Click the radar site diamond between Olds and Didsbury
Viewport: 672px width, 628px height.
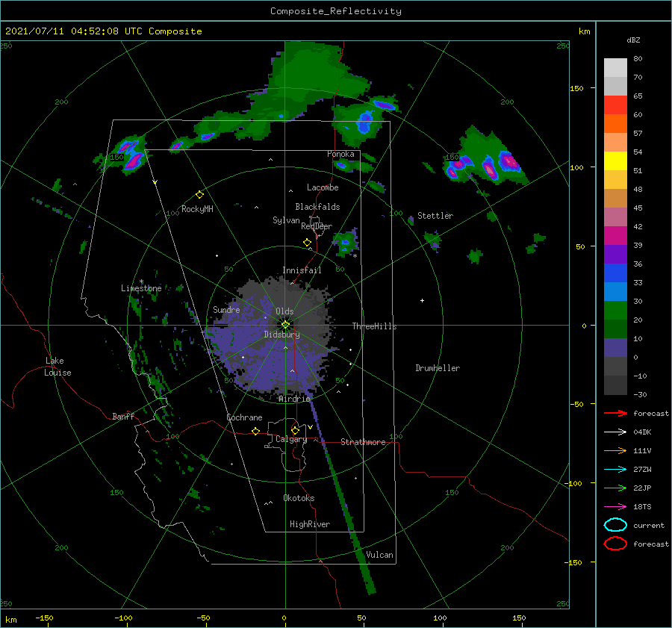click(285, 325)
